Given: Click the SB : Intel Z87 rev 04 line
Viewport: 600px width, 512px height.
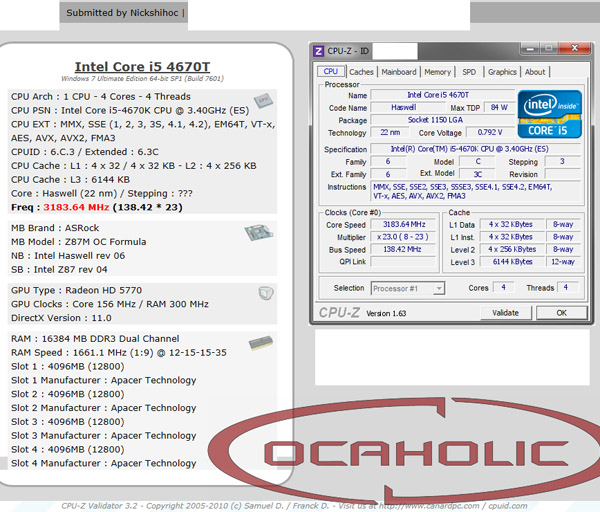Looking at the screenshot, I should (x=59, y=269).
